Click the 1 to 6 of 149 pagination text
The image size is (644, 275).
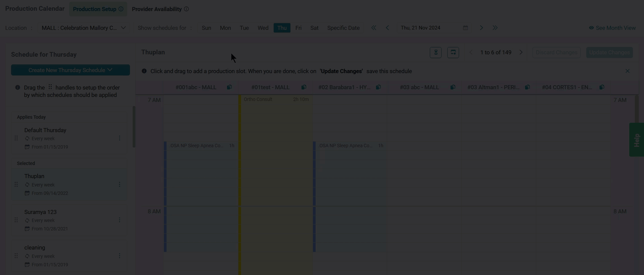[x=496, y=52]
